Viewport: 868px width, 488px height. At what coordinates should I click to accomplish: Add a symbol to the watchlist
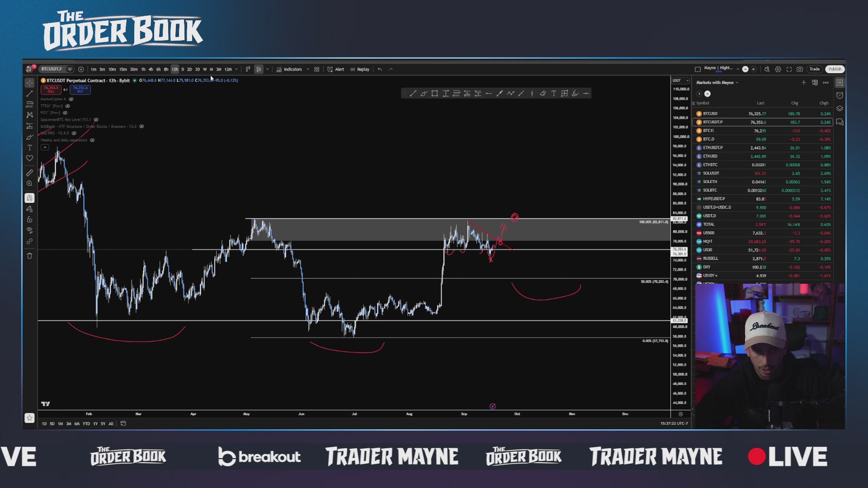point(803,83)
